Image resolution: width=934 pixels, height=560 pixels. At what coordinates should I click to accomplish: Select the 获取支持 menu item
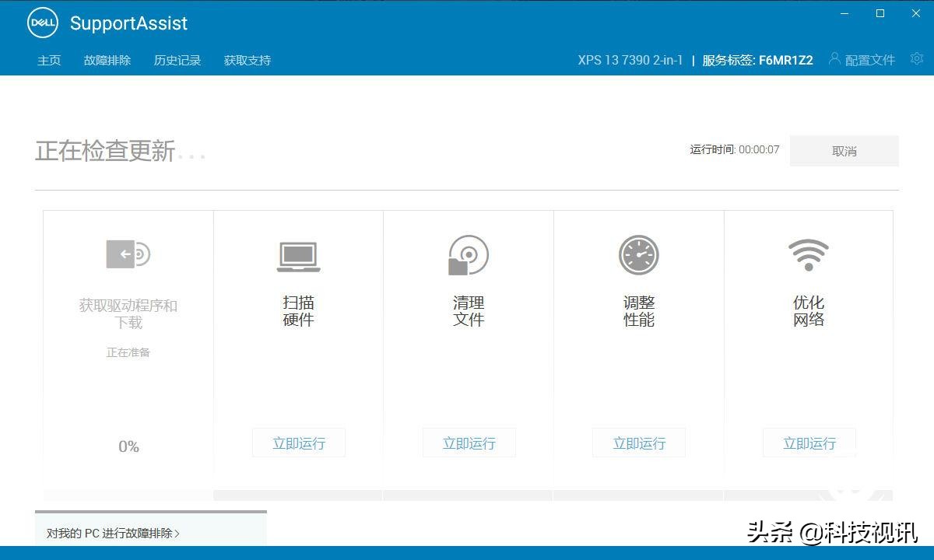(247, 59)
